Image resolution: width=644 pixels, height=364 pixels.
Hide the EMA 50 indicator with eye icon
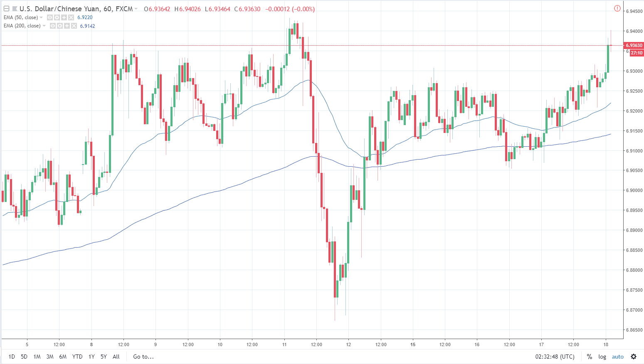pyautogui.click(x=50, y=17)
